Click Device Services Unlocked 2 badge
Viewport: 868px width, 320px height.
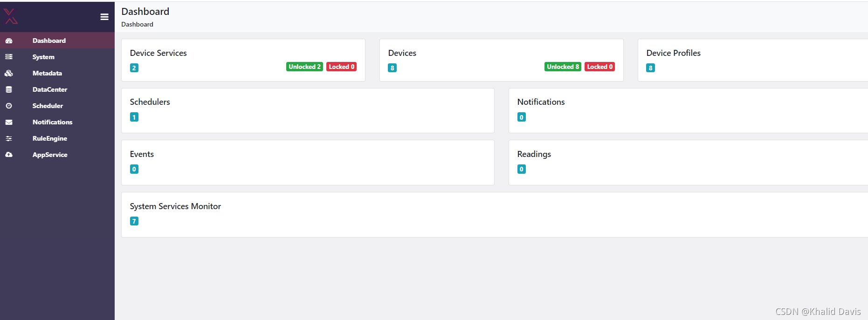click(304, 67)
